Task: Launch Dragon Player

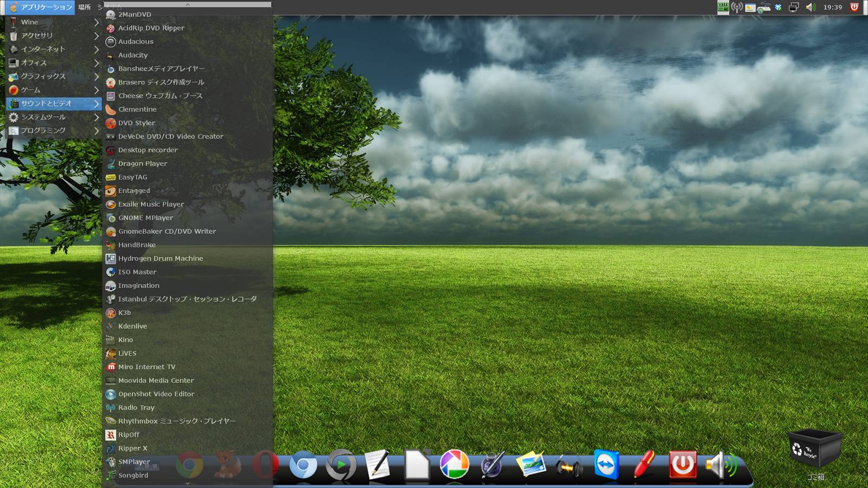Action: pos(188,164)
